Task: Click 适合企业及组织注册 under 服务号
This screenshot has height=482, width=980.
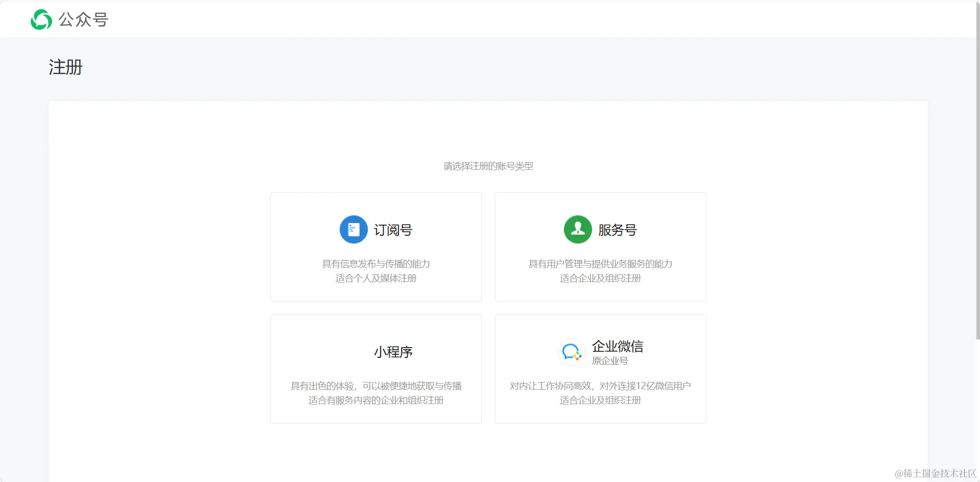Action: (x=600, y=278)
